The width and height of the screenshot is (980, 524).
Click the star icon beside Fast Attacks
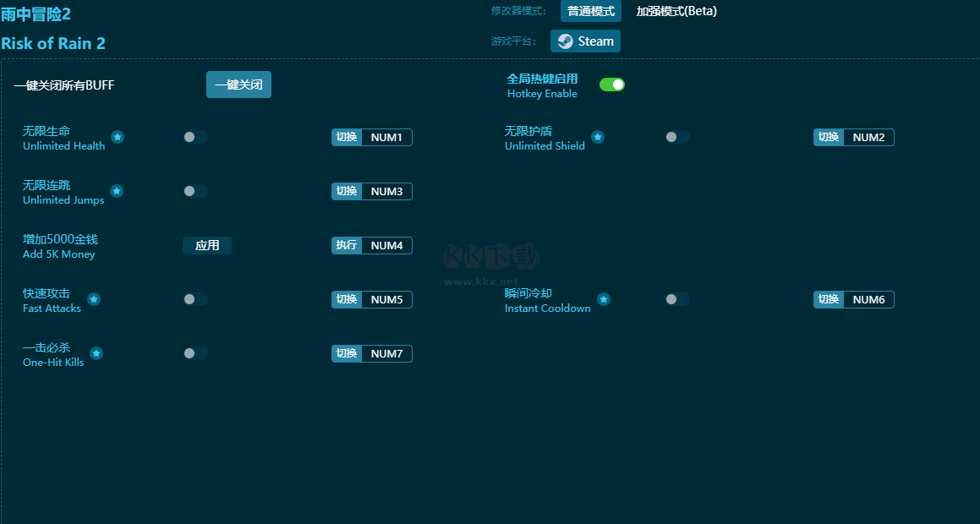pos(94,299)
